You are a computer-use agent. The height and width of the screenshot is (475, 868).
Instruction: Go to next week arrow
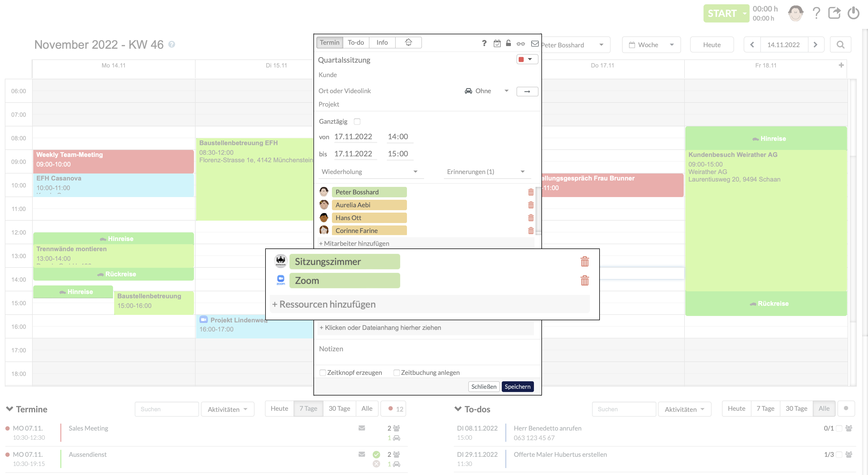point(815,45)
